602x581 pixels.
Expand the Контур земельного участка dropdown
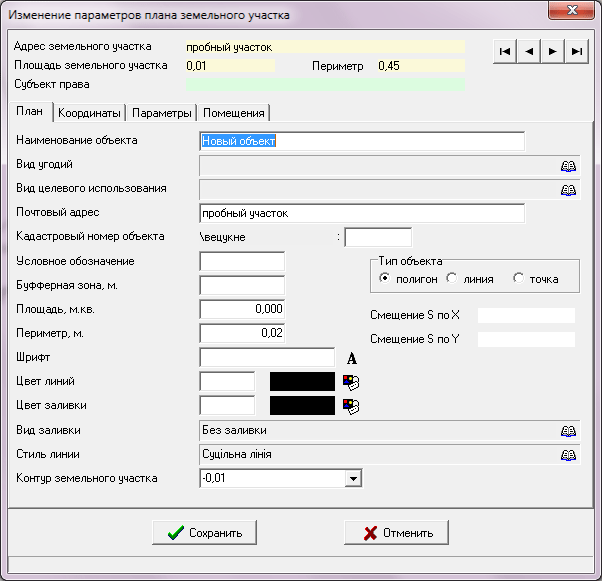coord(352,479)
